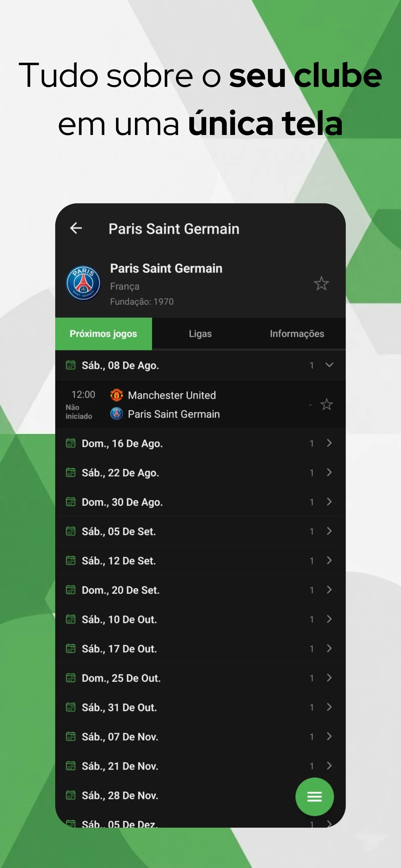
Task: Switch to the Informações tab
Action: click(x=297, y=334)
